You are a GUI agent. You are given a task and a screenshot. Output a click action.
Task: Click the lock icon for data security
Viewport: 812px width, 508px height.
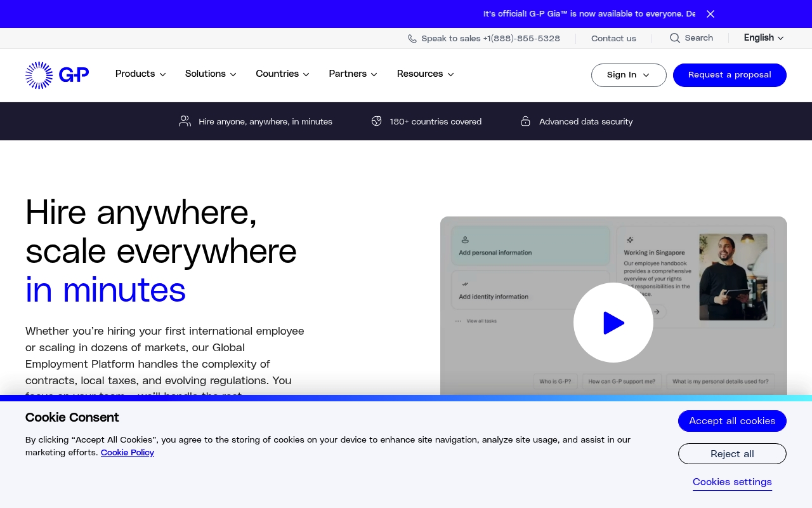pos(525,121)
